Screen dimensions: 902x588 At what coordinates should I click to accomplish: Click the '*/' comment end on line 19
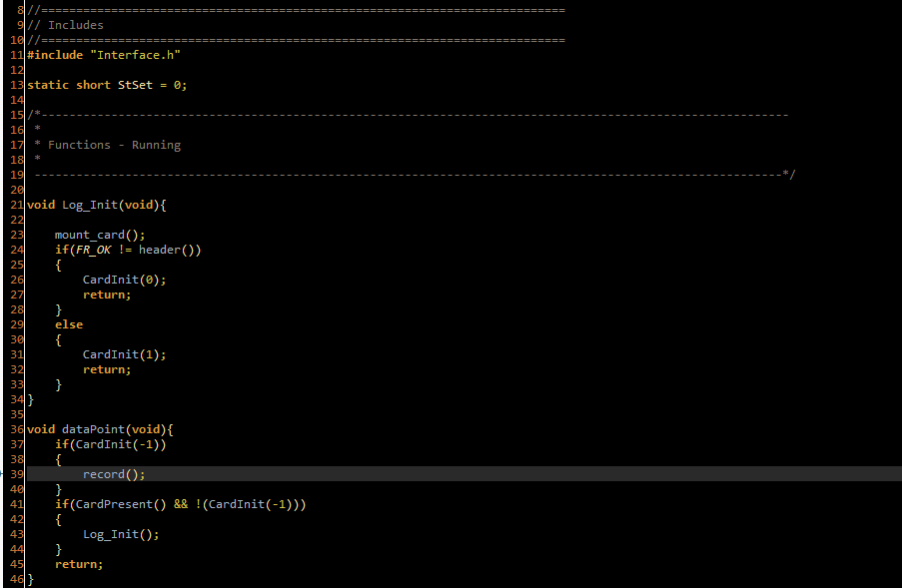789,174
